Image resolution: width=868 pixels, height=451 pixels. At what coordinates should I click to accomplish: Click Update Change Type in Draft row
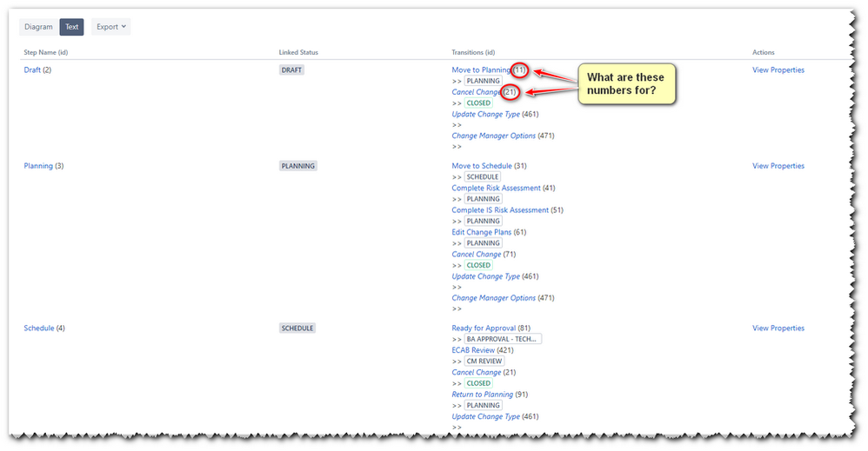coord(485,114)
